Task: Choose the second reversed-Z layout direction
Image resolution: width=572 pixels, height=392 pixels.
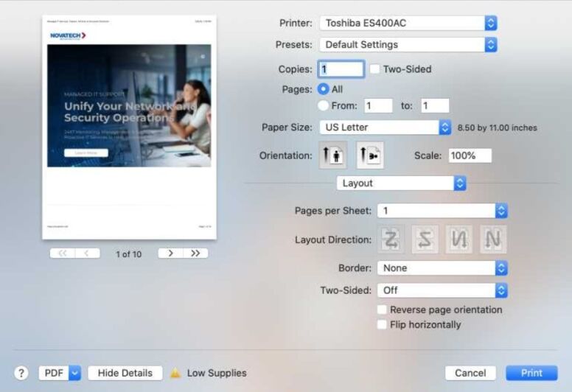Action: pyautogui.click(x=425, y=239)
